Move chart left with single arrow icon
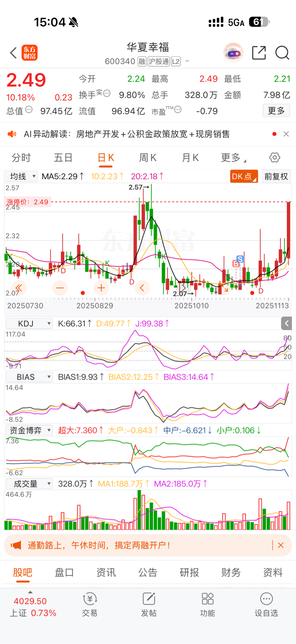Image resolution: width=296 pixels, height=644 pixels. coord(142,287)
